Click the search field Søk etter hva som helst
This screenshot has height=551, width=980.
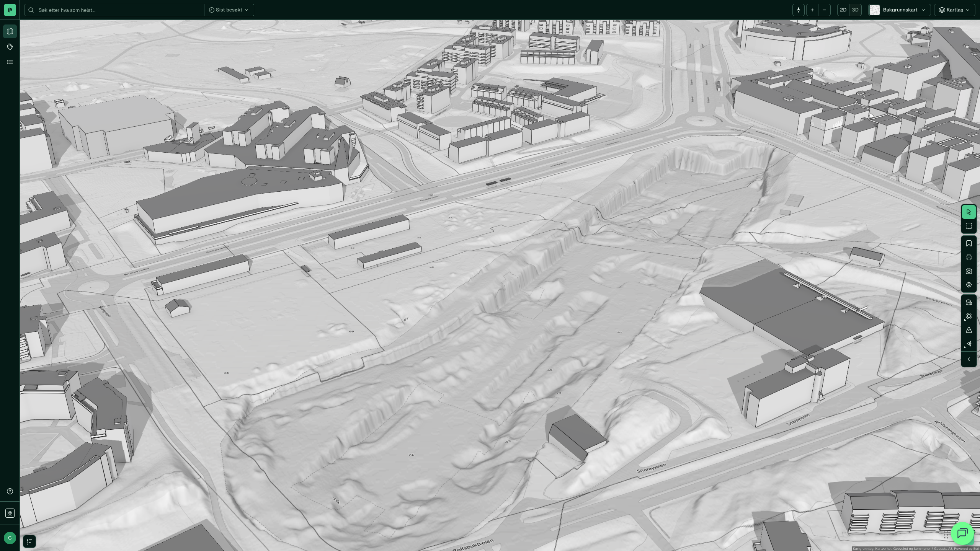(115, 10)
